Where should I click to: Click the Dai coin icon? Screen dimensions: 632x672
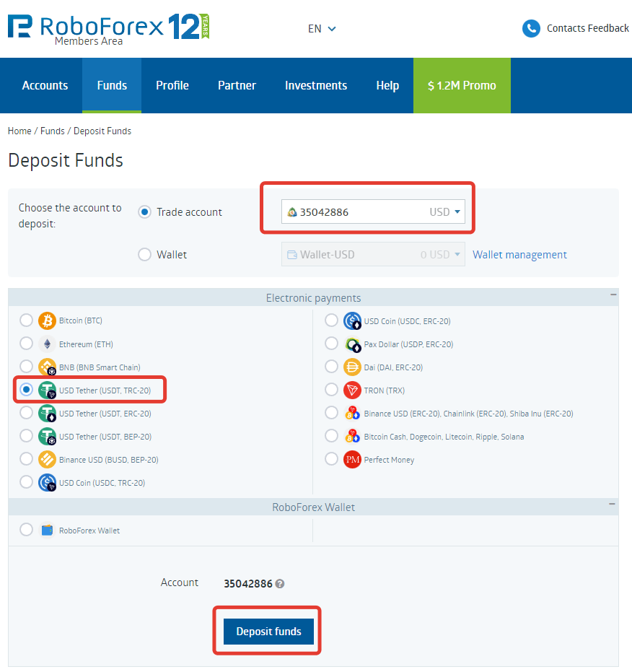click(x=352, y=367)
